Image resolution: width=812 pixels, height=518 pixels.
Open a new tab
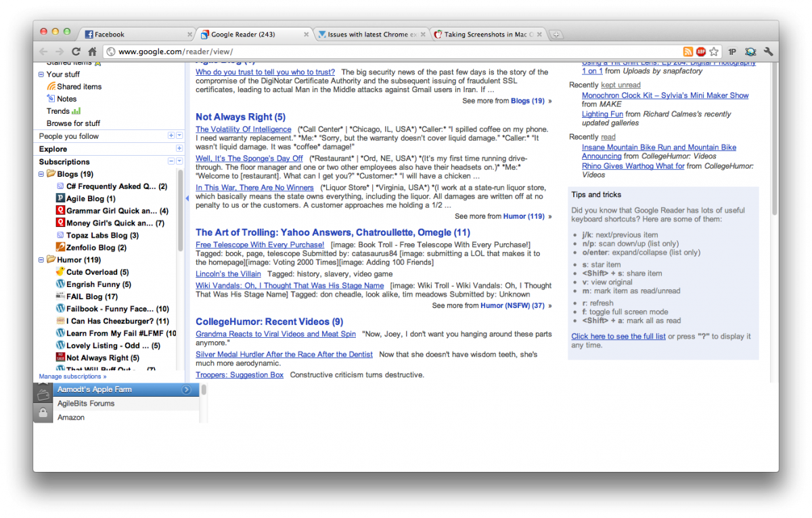pyautogui.click(x=556, y=35)
